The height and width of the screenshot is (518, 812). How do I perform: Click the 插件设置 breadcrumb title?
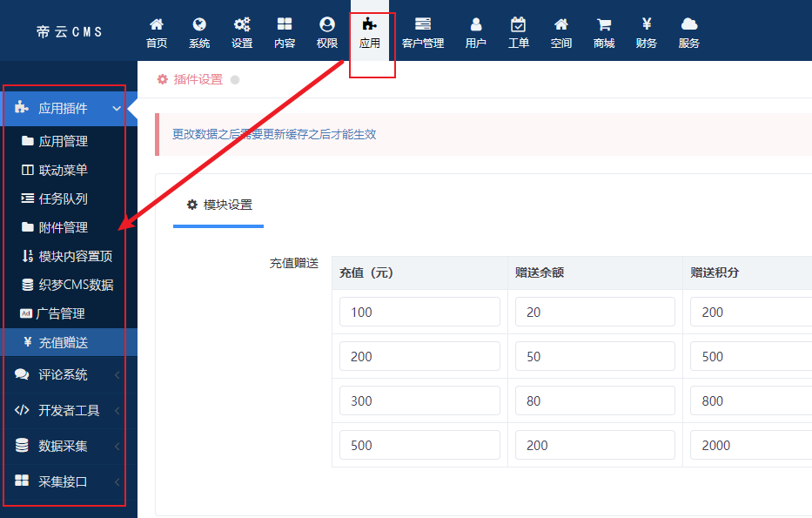tap(198, 79)
